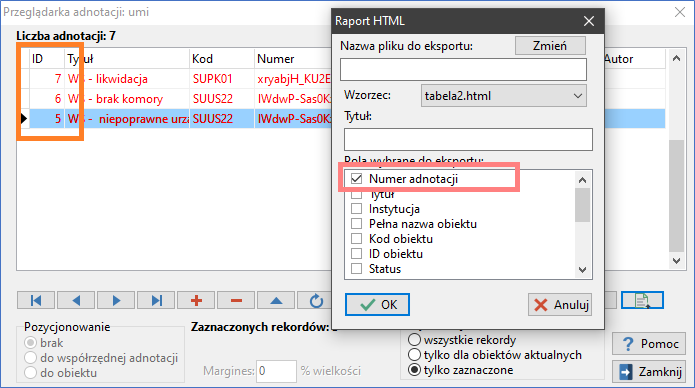Refresh the annotation list
The image size is (695, 388).
point(315,300)
